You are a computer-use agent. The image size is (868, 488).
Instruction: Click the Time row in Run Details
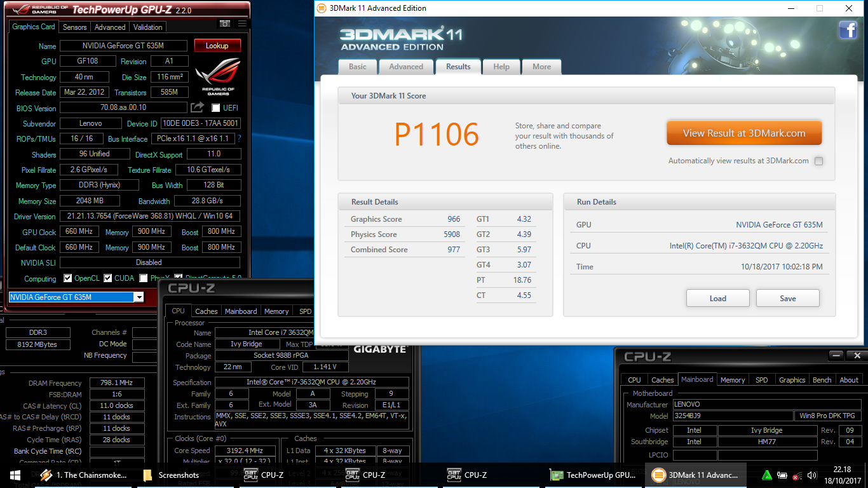click(x=700, y=267)
